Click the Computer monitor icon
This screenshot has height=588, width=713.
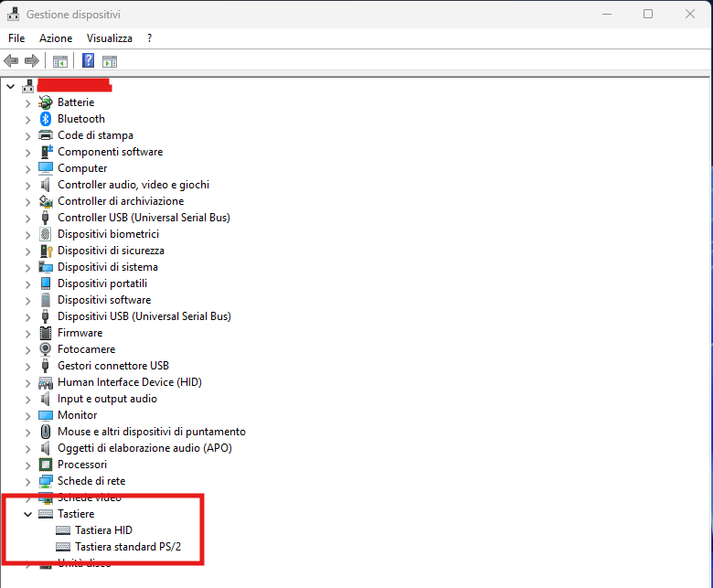(x=46, y=168)
